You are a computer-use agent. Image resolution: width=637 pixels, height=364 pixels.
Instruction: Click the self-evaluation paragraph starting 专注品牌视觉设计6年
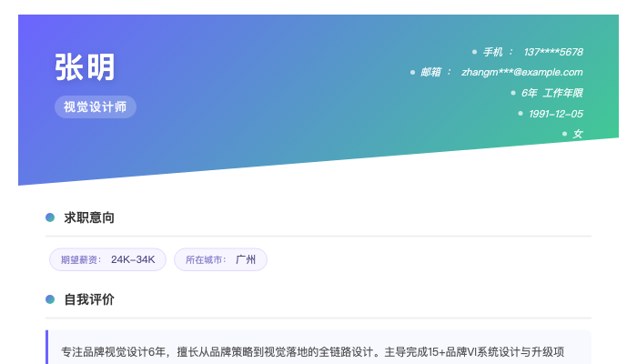(x=313, y=352)
